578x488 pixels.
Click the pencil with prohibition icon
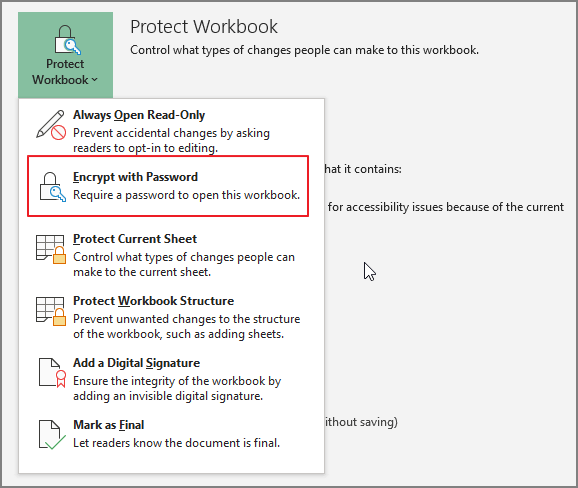tap(51, 125)
